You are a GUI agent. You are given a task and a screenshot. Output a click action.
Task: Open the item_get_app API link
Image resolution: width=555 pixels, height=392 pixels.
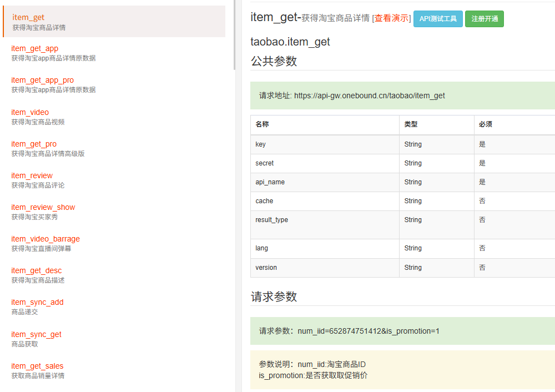pos(34,48)
